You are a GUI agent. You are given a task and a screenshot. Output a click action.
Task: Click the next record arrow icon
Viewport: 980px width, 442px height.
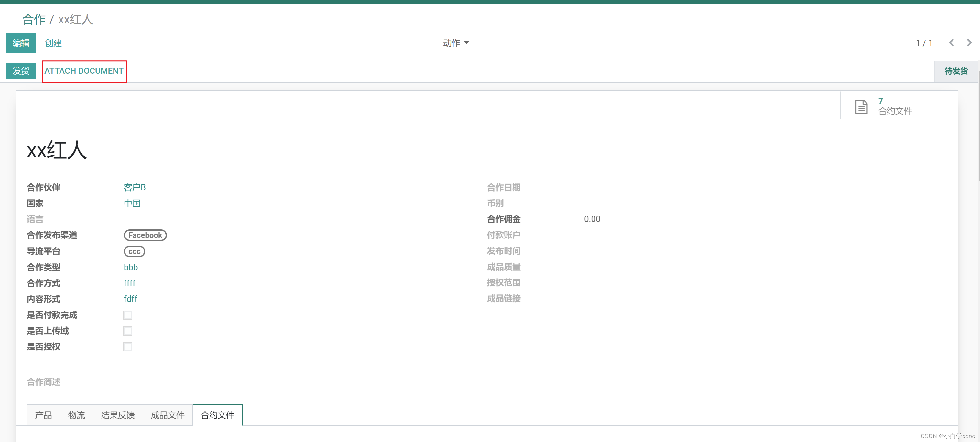(x=969, y=43)
